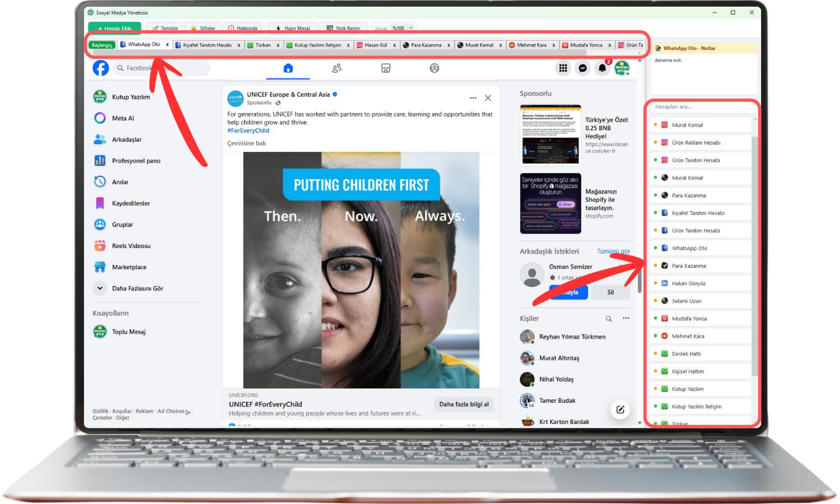Screen dimensions: 840x504
Task: Open the Friends icon in top navigation
Action: coord(337,68)
